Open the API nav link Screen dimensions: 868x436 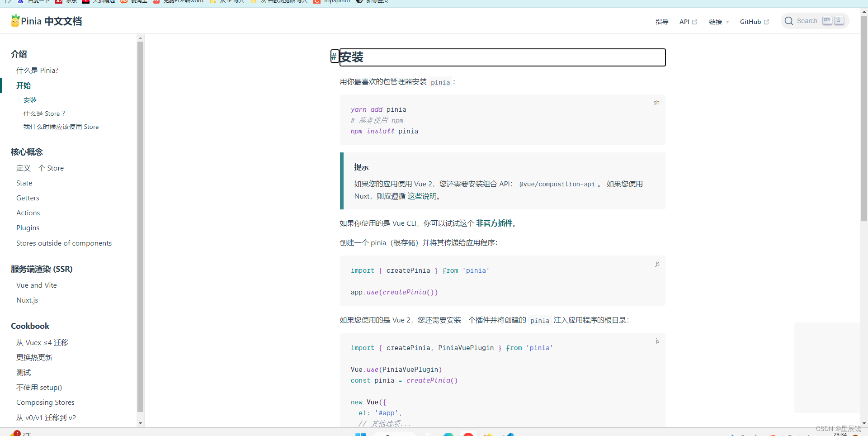(x=684, y=22)
